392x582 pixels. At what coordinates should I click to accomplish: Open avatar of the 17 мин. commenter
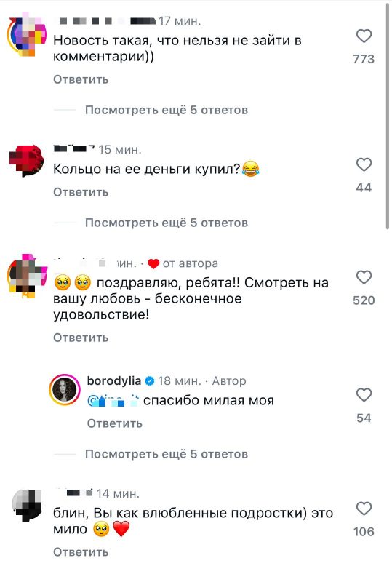point(27,34)
